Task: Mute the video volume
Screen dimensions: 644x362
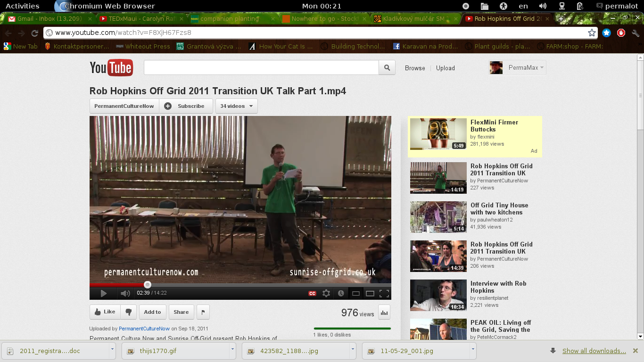Action: pos(125,293)
